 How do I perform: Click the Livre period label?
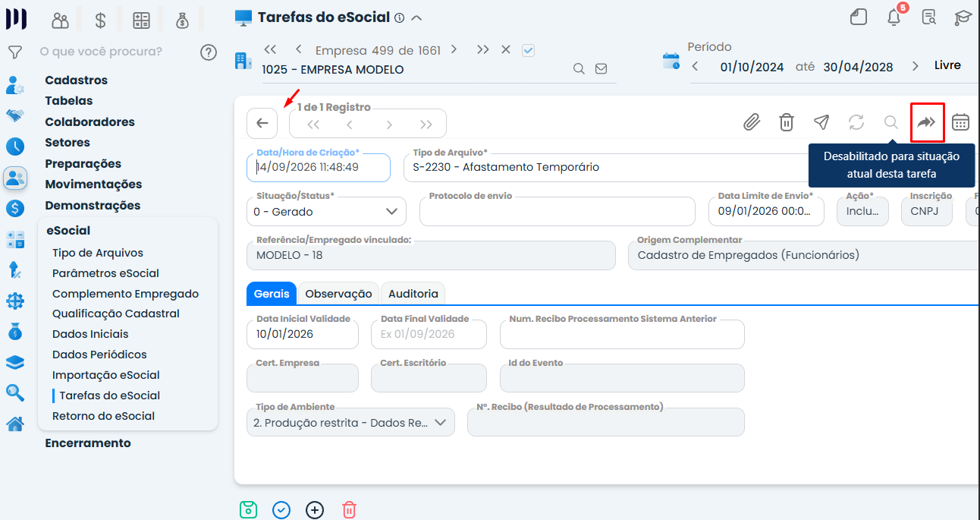(x=947, y=65)
